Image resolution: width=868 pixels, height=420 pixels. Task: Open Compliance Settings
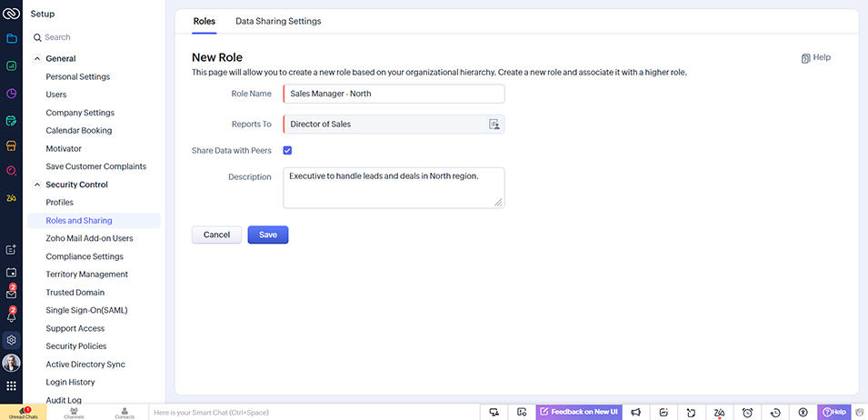click(85, 256)
